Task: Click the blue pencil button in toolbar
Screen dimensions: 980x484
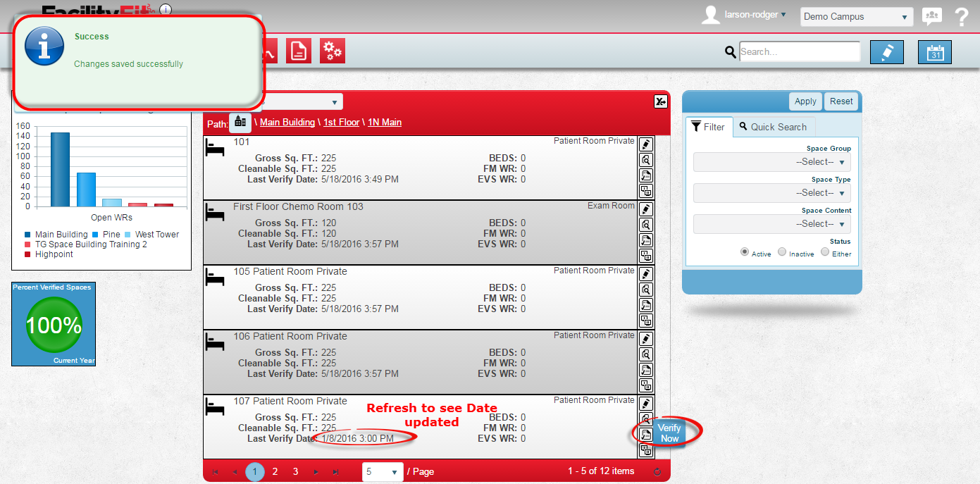Action: [886, 52]
